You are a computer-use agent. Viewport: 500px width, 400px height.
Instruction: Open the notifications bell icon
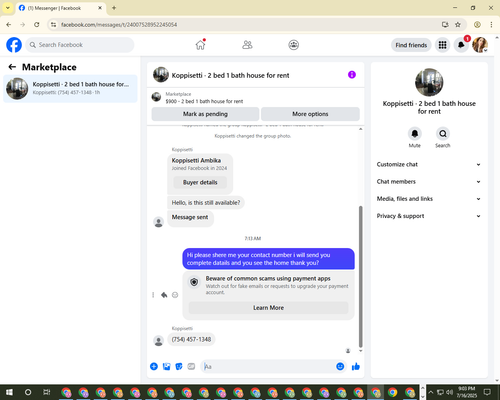click(x=461, y=45)
